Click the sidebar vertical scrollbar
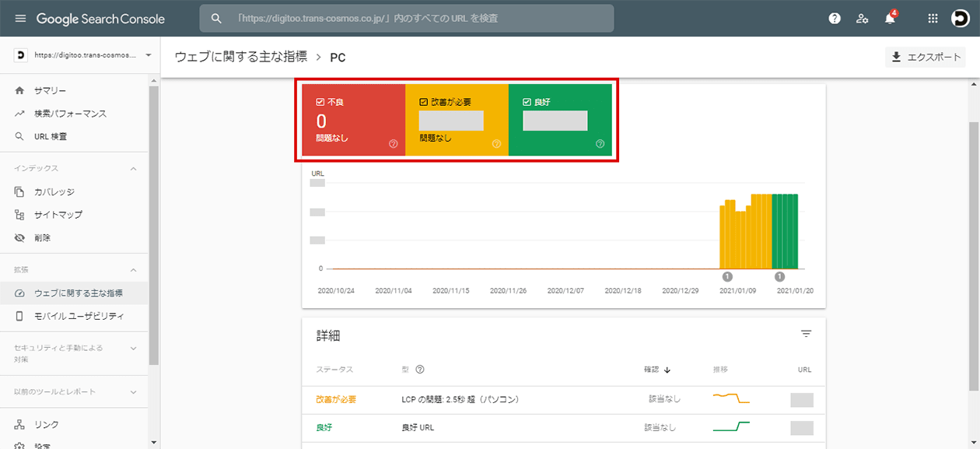Screen dimensions: 980x449 [x=154, y=226]
